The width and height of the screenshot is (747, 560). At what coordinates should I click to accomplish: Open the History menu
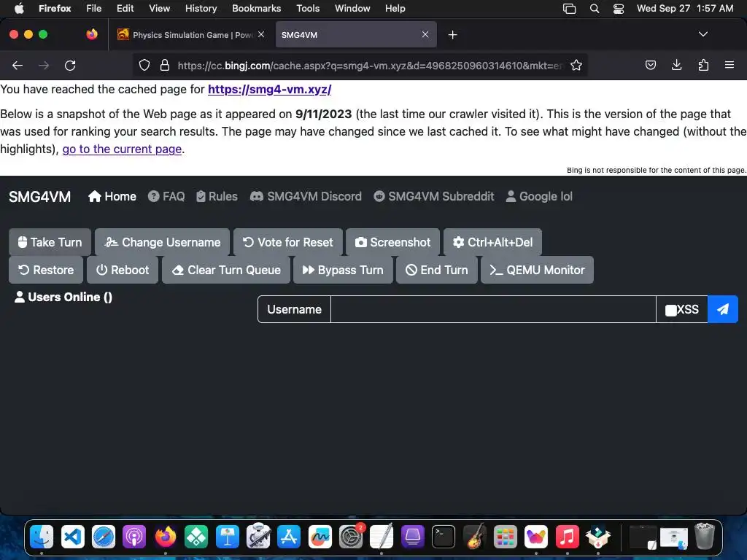click(x=201, y=8)
